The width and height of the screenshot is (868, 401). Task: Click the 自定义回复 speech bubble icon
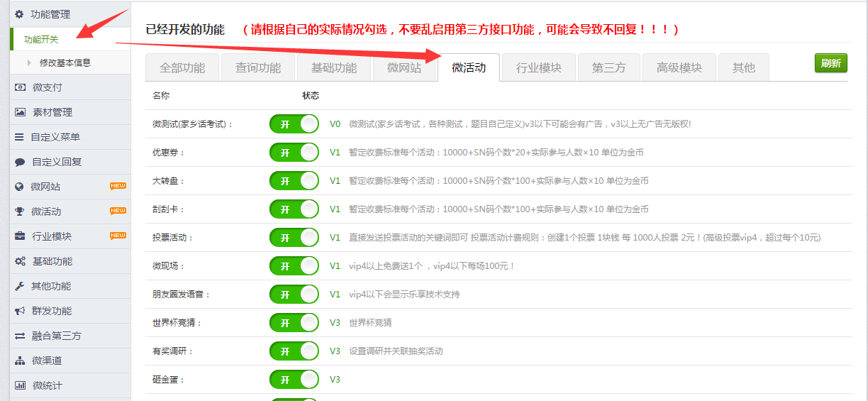(x=20, y=162)
